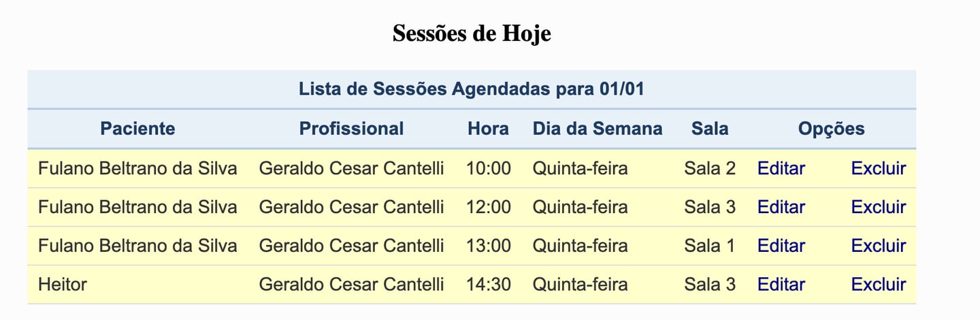Click the Opções column header
The image size is (980, 320).
pyautogui.click(x=831, y=129)
